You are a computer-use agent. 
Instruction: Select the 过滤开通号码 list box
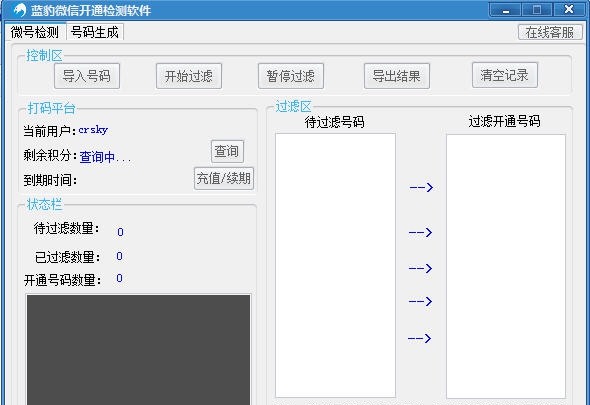[x=506, y=266]
